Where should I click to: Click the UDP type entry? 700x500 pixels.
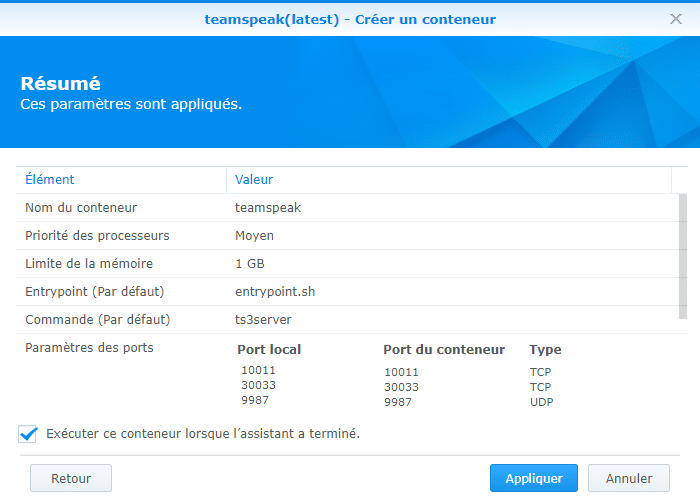(x=542, y=402)
